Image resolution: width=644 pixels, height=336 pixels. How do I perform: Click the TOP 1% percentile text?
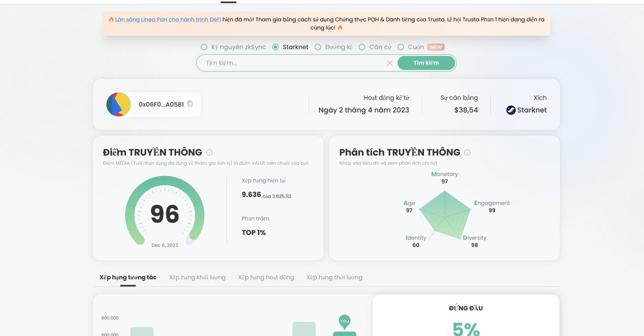[x=254, y=232]
